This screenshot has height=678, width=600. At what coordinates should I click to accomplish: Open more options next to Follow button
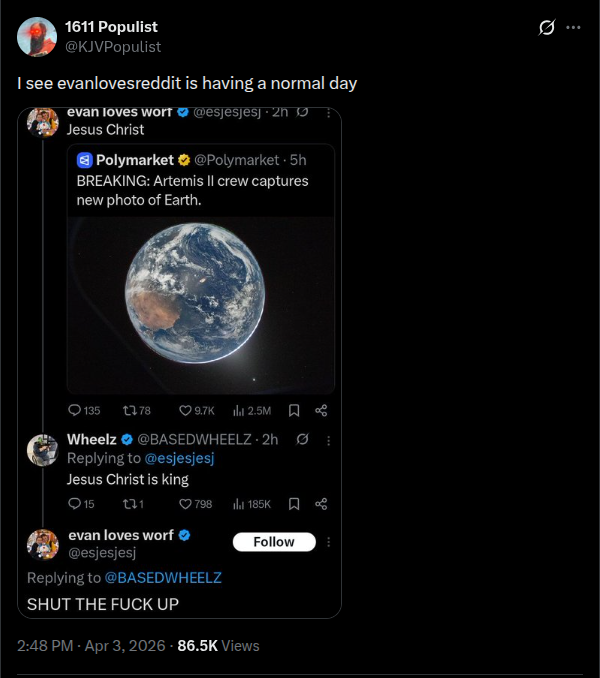tap(328, 542)
